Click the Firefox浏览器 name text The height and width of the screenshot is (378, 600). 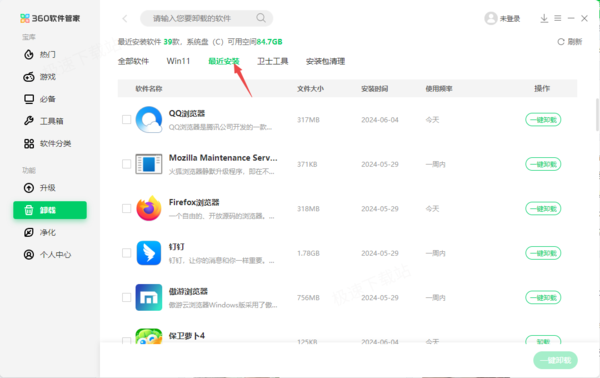pos(194,202)
